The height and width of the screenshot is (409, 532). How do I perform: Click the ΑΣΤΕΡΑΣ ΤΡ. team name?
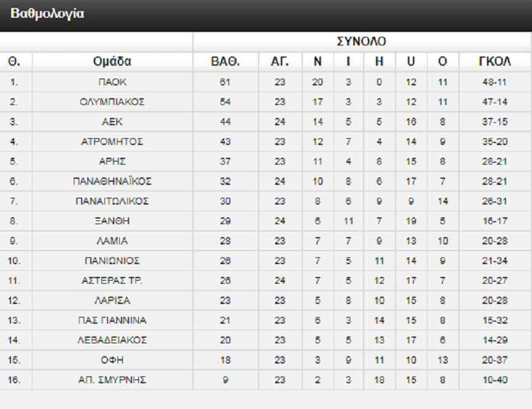pyautogui.click(x=112, y=281)
